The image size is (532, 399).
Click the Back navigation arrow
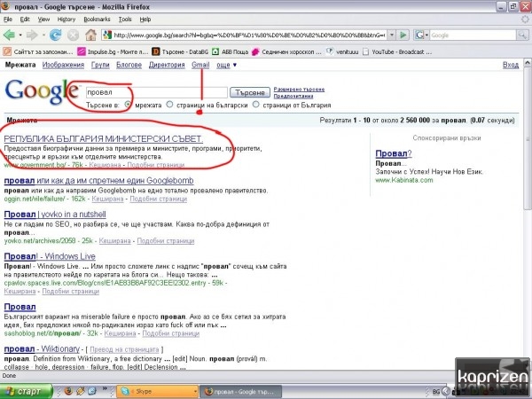point(9,35)
